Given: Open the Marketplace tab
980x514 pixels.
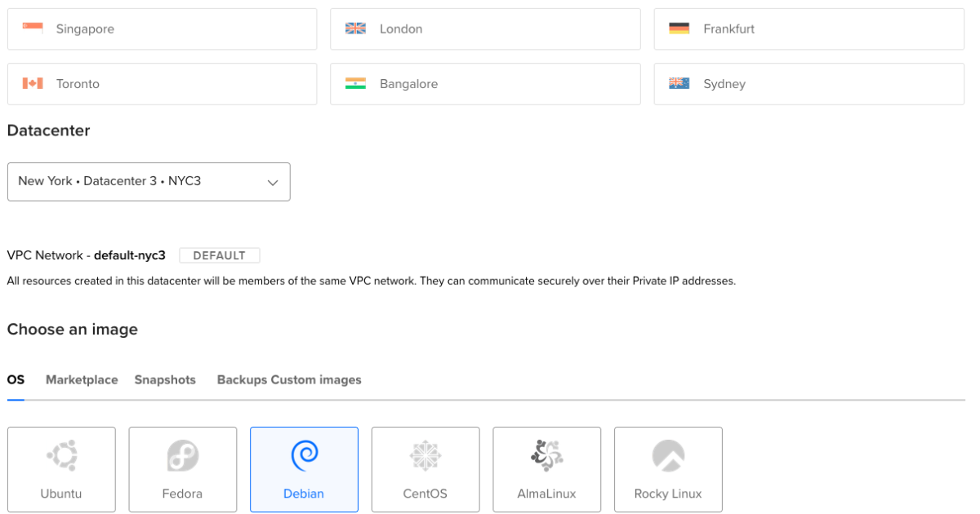Looking at the screenshot, I should point(82,380).
